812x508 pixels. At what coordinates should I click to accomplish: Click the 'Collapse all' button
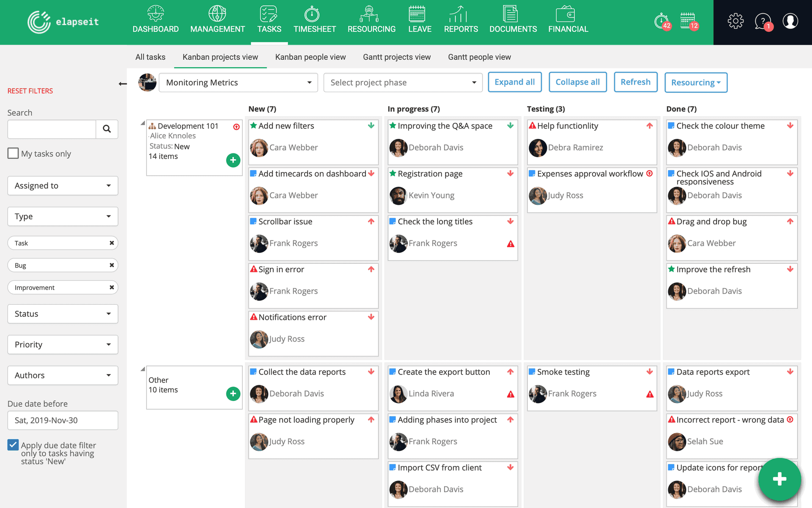pos(578,82)
